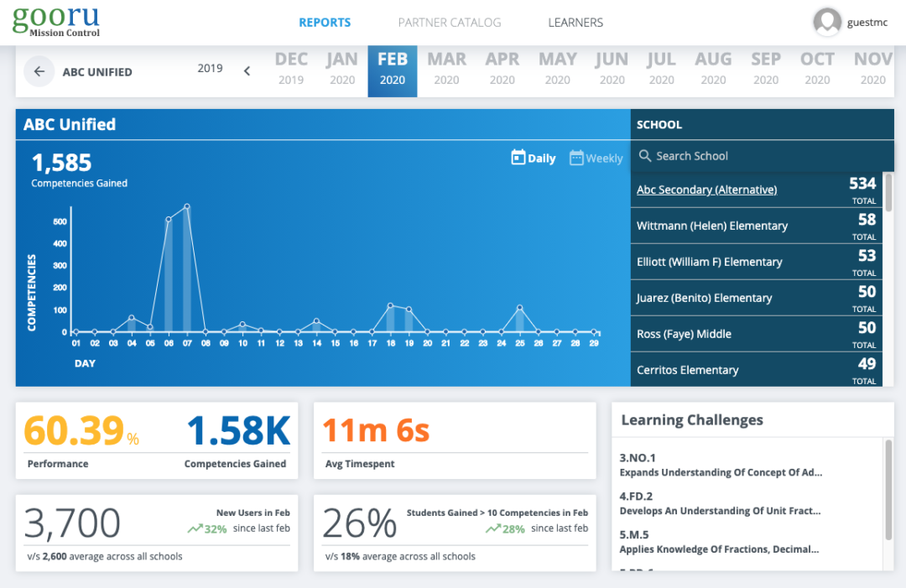This screenshot has width=906, height=588.
Task: Open the guestmc user avatar
Action: (x=827, y=22)
